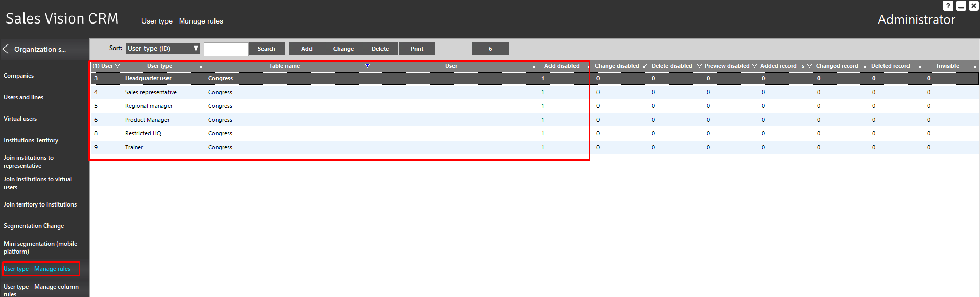Filter the Change disabled column
This screenshot has height=297, width=980.
644,66
